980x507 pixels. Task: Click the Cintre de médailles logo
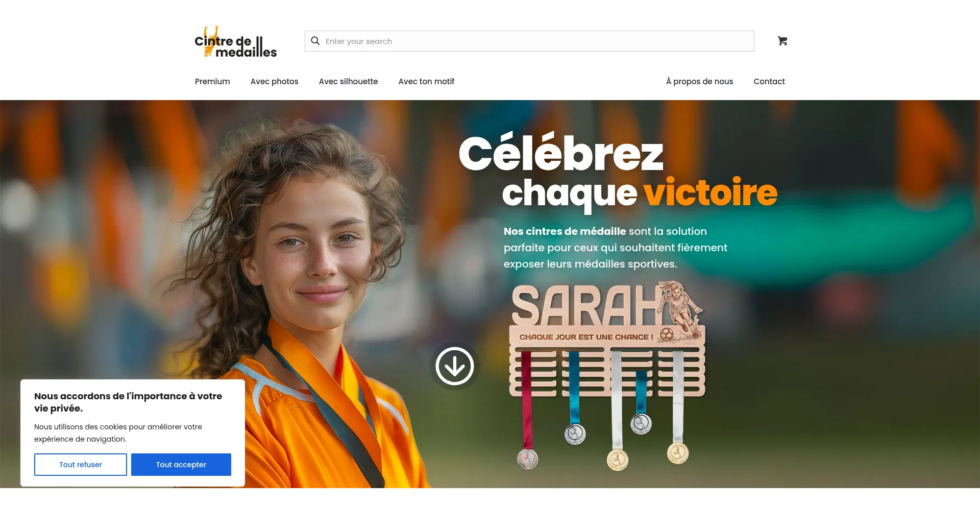(x=236, y=42)
